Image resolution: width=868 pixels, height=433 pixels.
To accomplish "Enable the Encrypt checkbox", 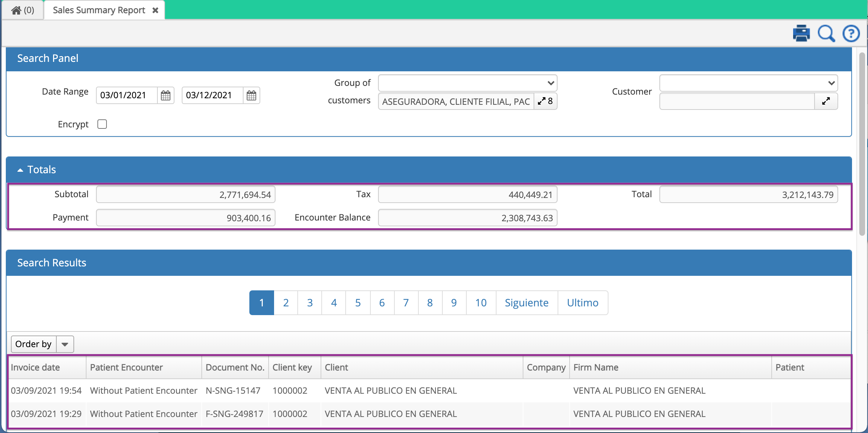I will click(x=102, y=124).
